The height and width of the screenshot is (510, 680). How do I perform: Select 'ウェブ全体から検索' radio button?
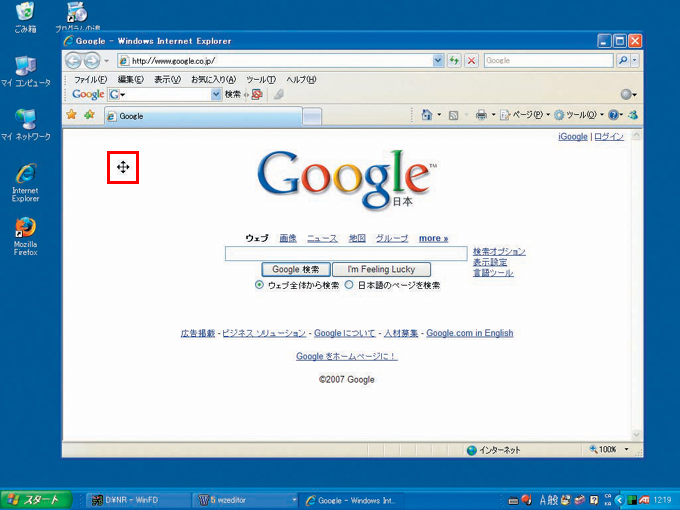pyautogui.click(x=259, y=285)
